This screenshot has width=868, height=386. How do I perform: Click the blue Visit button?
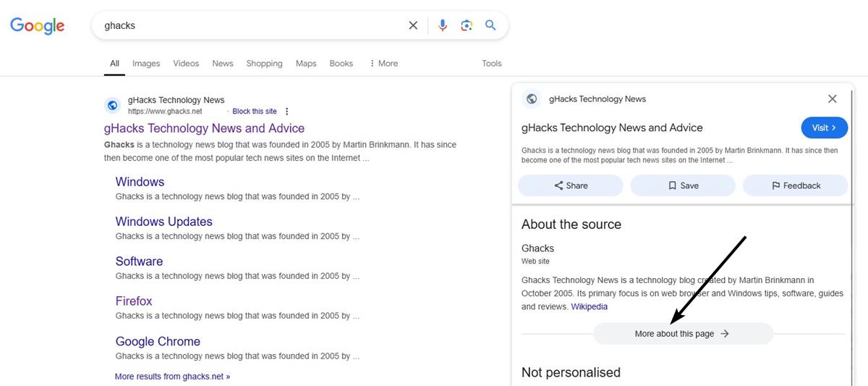[824, 127]
